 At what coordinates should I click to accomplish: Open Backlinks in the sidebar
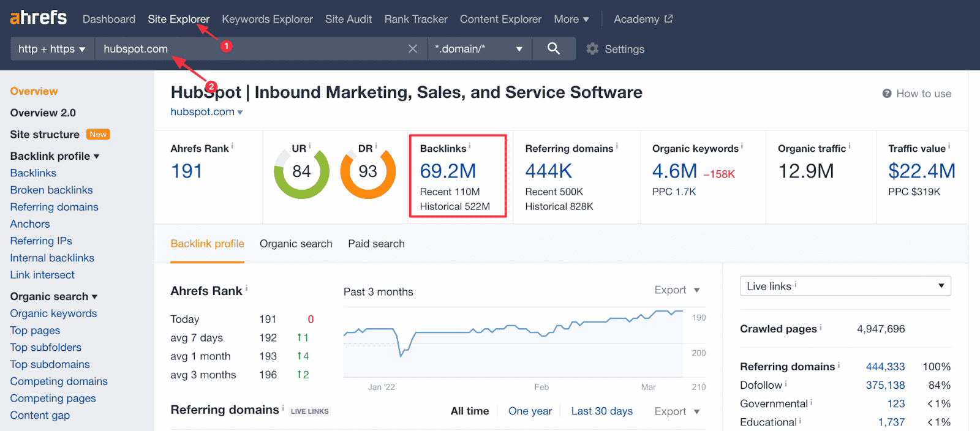click(x=33, y=173)
